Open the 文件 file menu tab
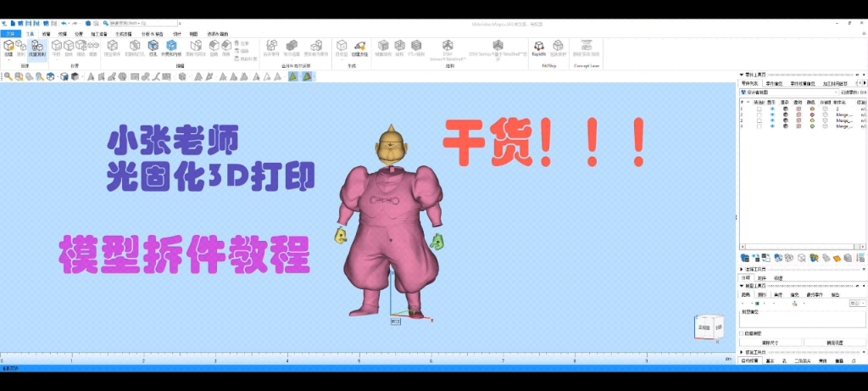 (x=10, y=34)
